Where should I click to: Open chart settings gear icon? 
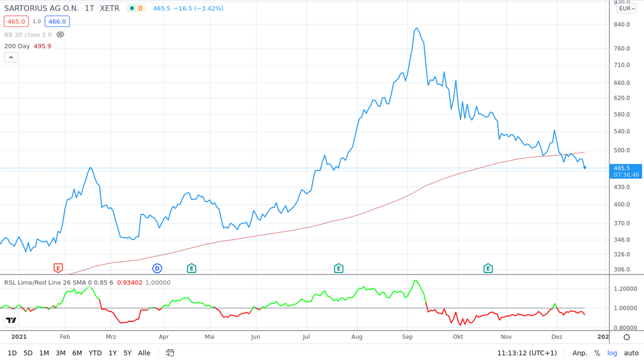tap(627, 337)
